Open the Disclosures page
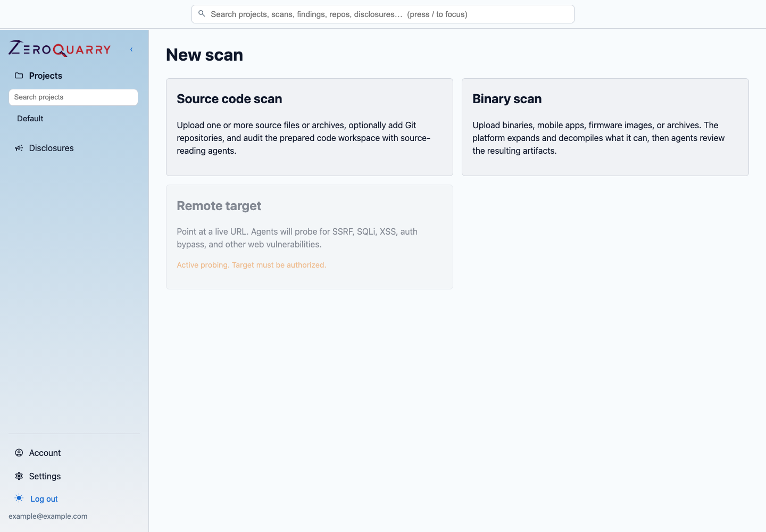The width and height of the screenshot is (766, 532). pyautogui.click(x=51, y=148)
